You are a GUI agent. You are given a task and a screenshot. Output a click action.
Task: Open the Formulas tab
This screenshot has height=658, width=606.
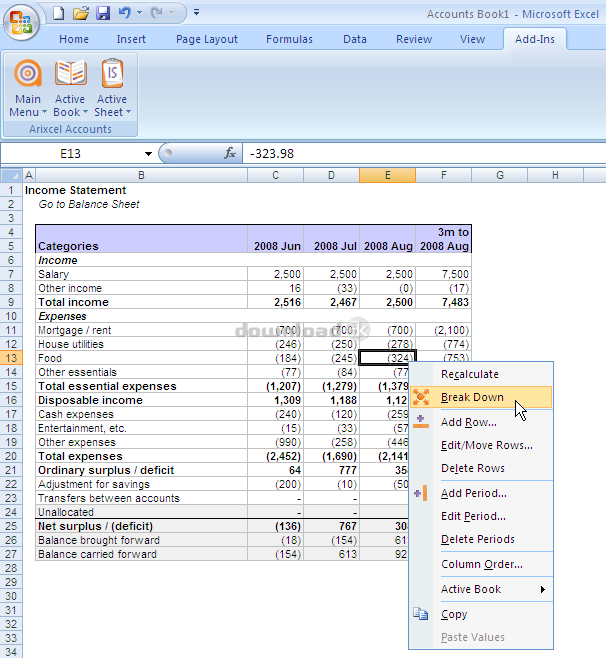point(289,39)
